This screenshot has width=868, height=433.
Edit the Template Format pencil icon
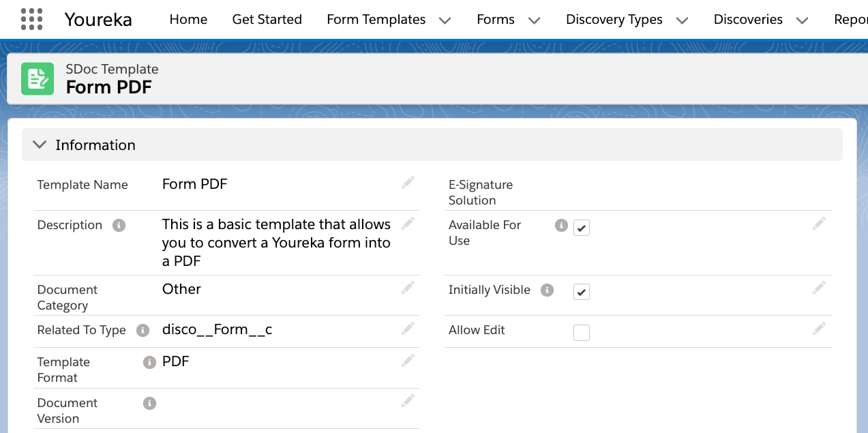(x=408, y=360)
